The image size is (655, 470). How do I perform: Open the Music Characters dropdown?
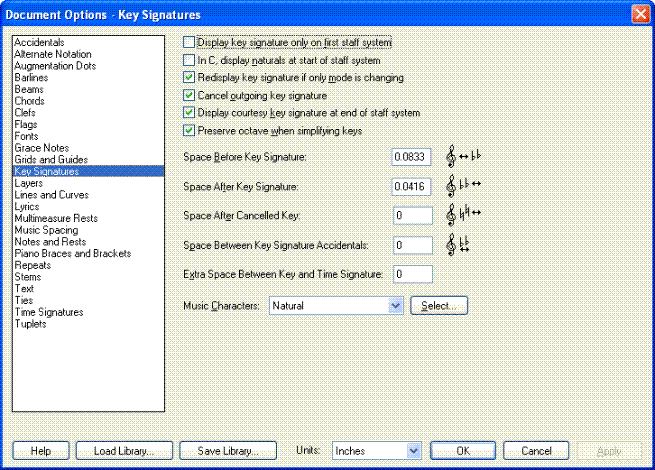(x=394, y=305)
